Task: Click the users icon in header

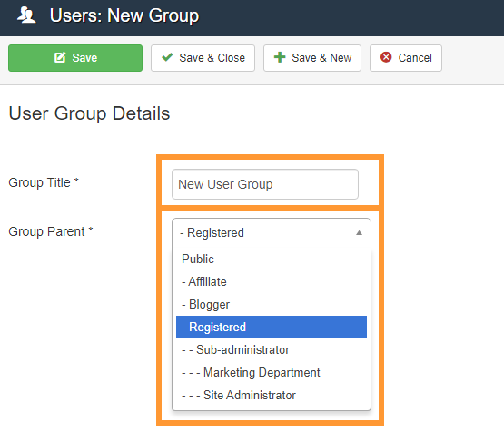Action: [26, 15]
